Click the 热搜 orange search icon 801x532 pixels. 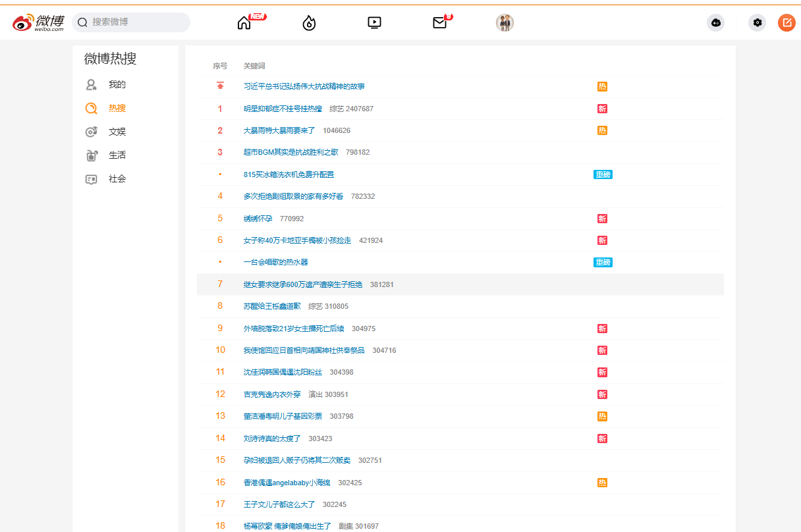(x=92, y=108)
